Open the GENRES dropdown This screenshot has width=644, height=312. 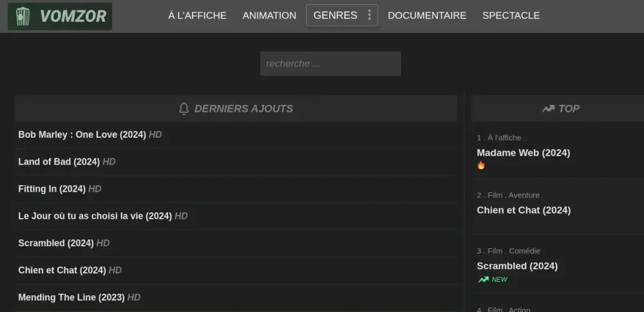[x=342, y=15]
